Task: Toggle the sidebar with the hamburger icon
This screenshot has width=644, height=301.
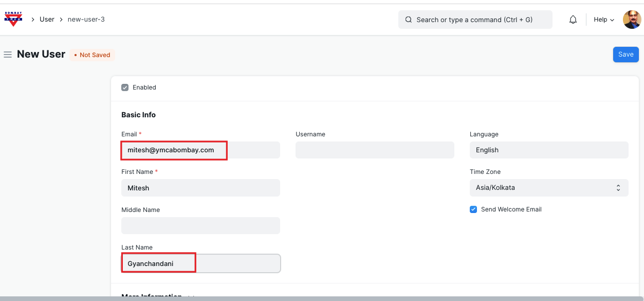Action: click(x=8, y=55)
